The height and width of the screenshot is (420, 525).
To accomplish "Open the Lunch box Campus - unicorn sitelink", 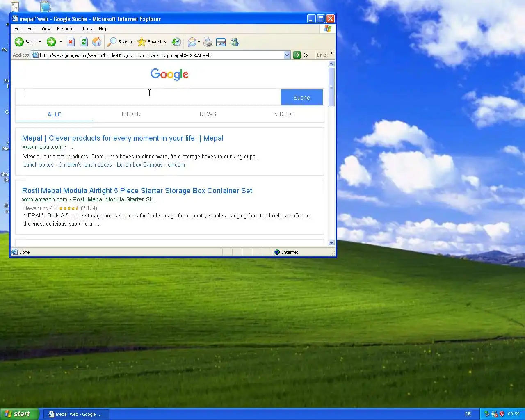I will (x=151, y=165).
